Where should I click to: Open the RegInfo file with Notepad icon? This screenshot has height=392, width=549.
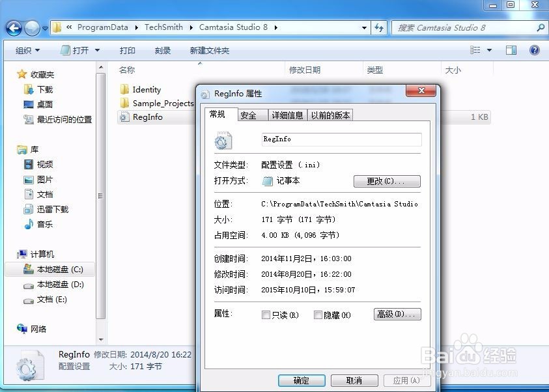pos(268,181)
